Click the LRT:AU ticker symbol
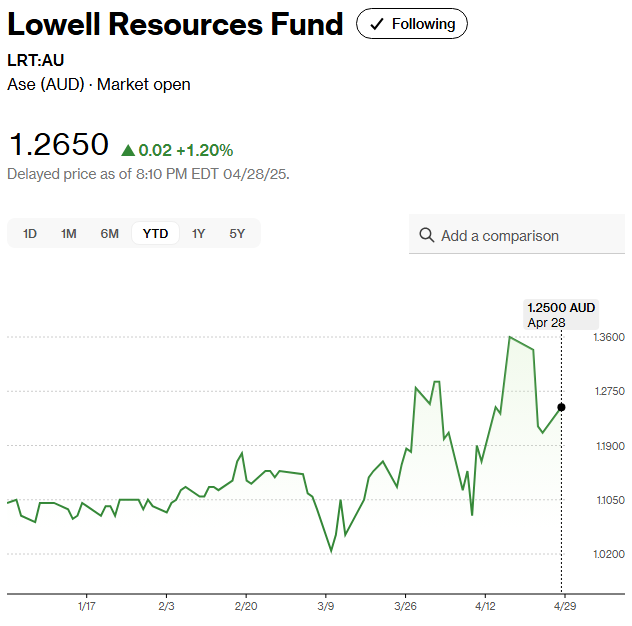 [35, 60]
